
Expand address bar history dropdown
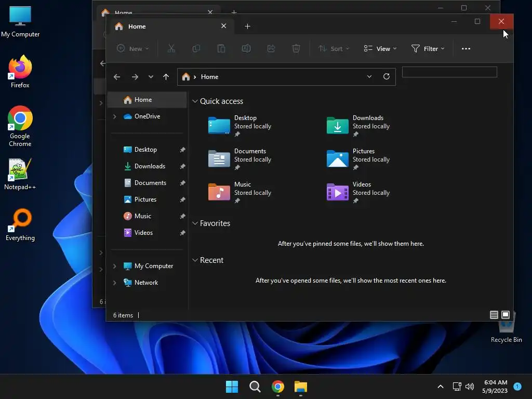(369, 76)
